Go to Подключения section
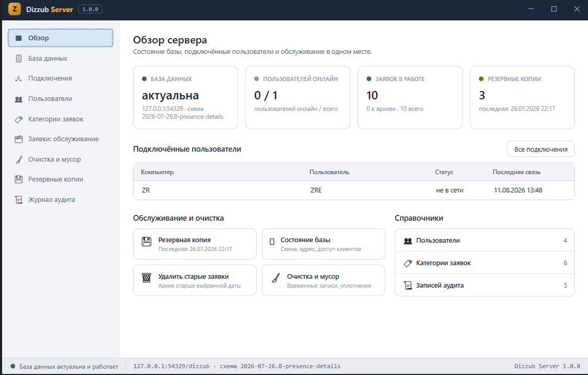Viewport: 588px width, 375px height. point(60,78)
